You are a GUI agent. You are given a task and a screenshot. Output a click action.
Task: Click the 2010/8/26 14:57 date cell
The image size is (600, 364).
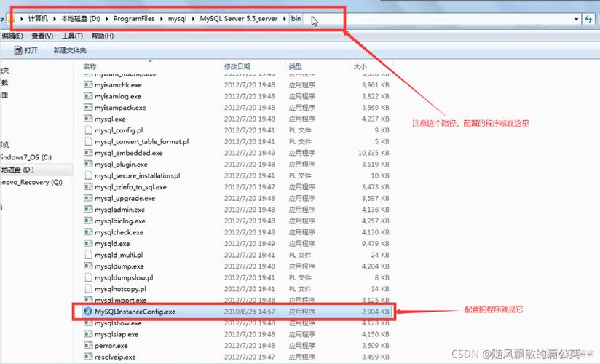click(x=250, y=312)
